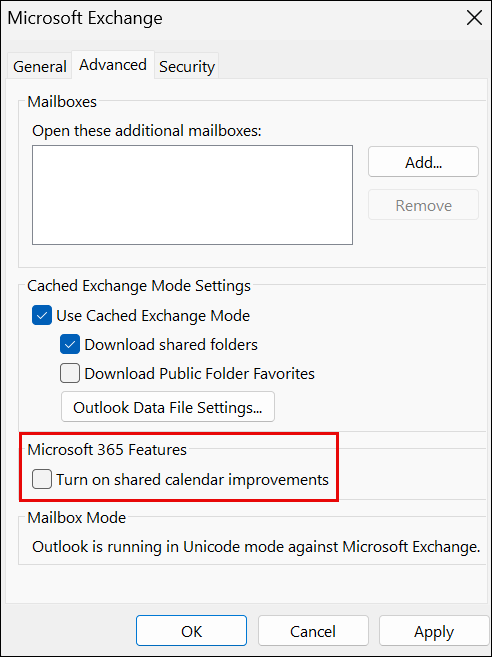Close the Microsoft Exchange dialog
Image resolution: width=492 pixels, height=657 pixels.
point(474,18)
